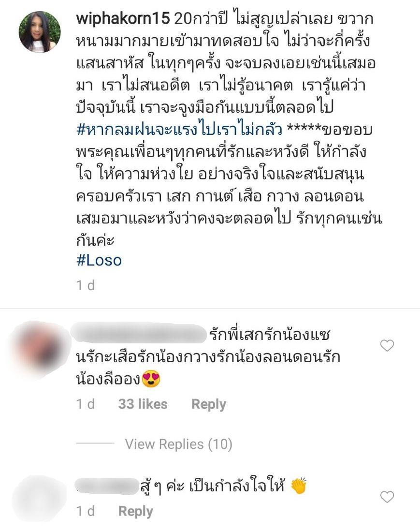Tap first commenter's blurred username

pyautogui.click(x=139, y=334)
